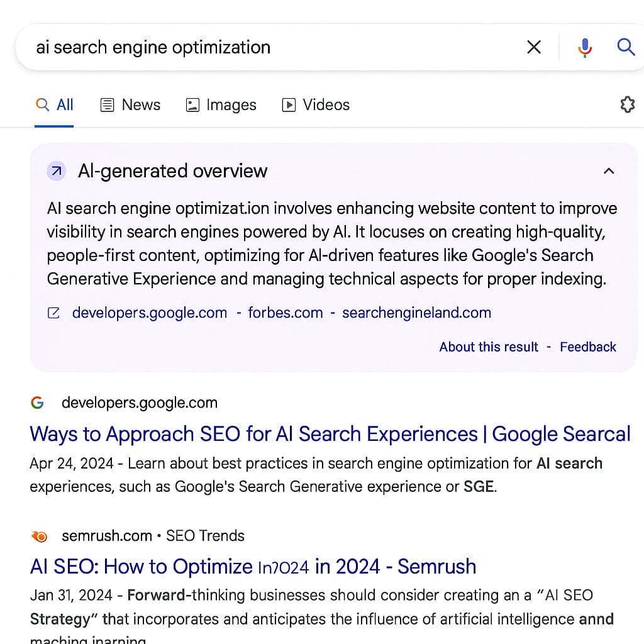644x644 pixels.
Task: Click the AI-generated overview sparkle arrow icon
Action: point(56,170)
